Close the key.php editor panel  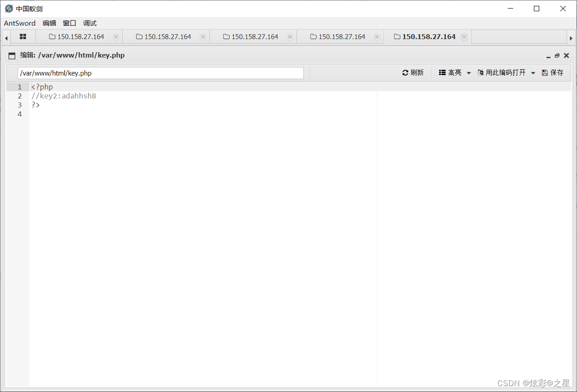pos(566,56)
